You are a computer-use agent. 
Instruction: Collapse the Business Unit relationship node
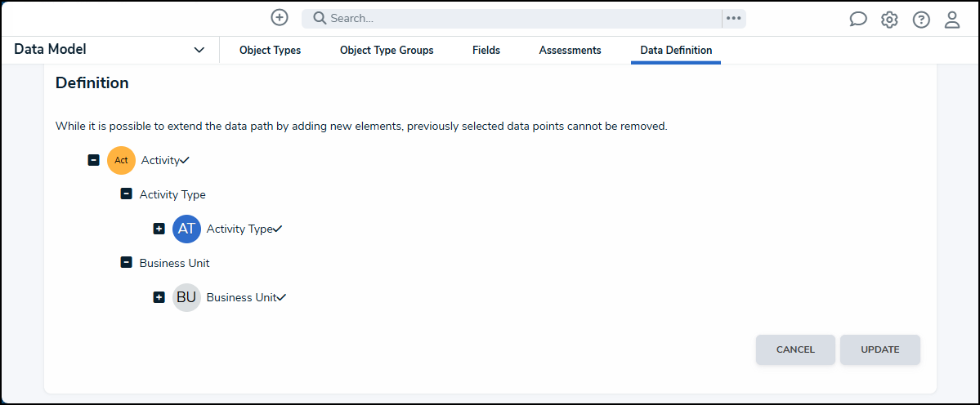[x=126, y=263]
